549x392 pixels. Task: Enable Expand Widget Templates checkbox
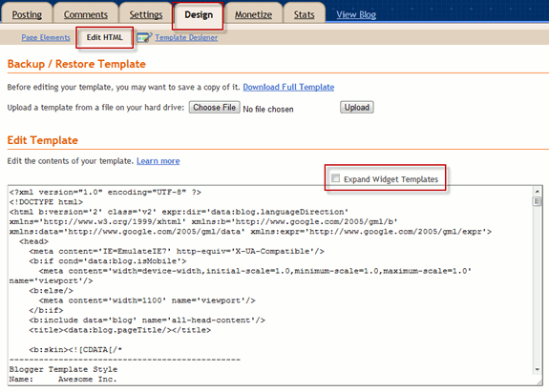(335, 178)
